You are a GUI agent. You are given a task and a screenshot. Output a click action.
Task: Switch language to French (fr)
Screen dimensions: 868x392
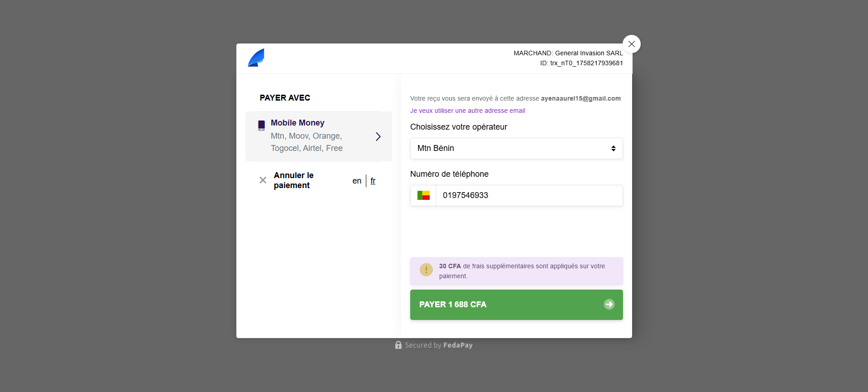[x=373, y=181]
